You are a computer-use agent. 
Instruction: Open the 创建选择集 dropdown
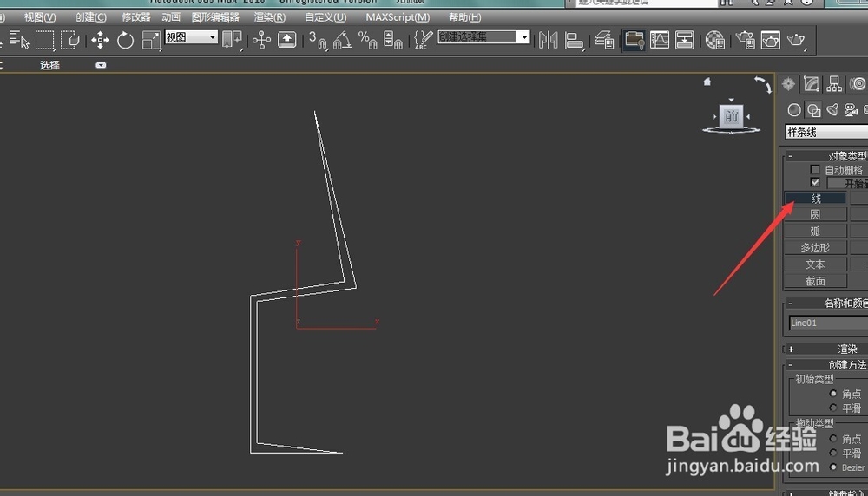483,37
